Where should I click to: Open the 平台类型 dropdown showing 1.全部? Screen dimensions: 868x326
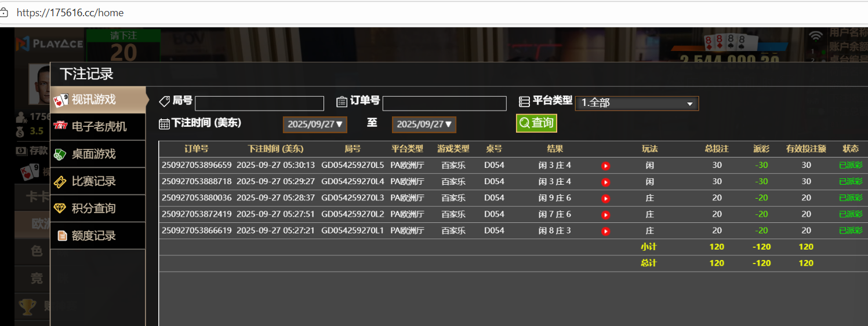637,103
